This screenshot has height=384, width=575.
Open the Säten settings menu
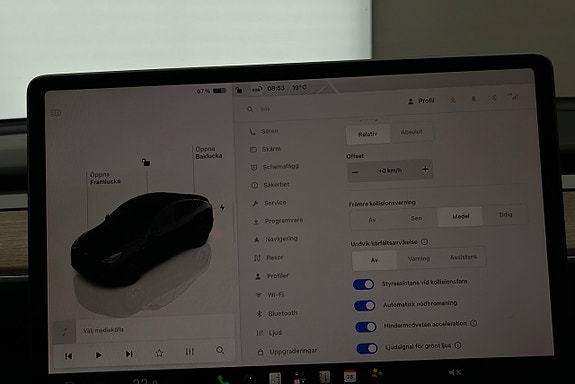264,131
